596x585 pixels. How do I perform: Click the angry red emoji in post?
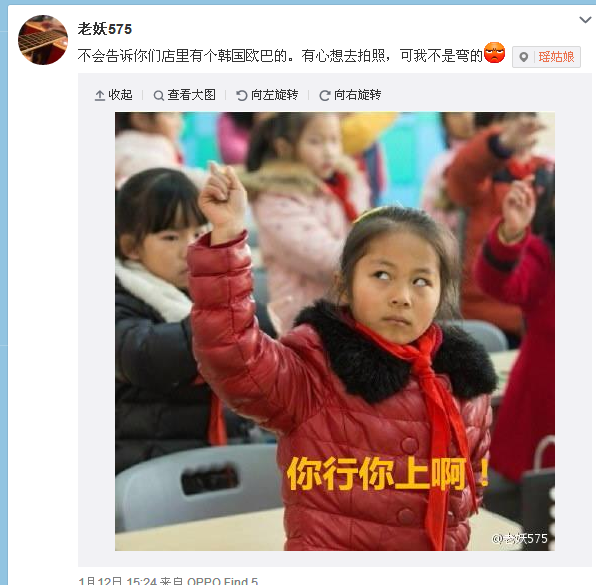494,52
